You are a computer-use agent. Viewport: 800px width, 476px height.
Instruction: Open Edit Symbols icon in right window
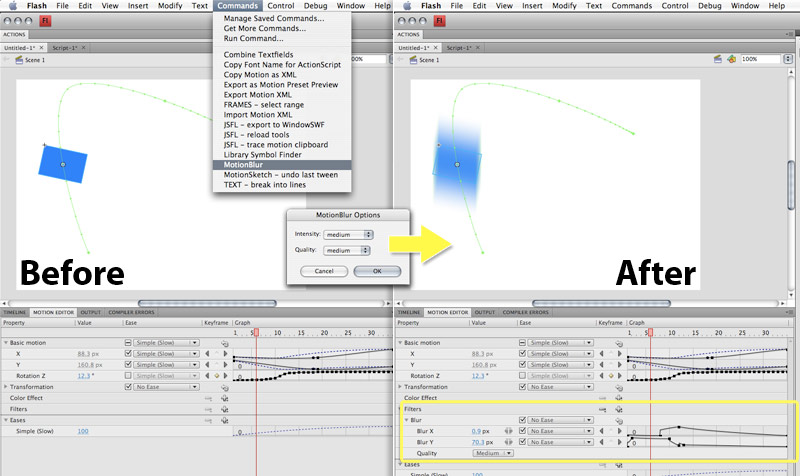coord(731,59)
